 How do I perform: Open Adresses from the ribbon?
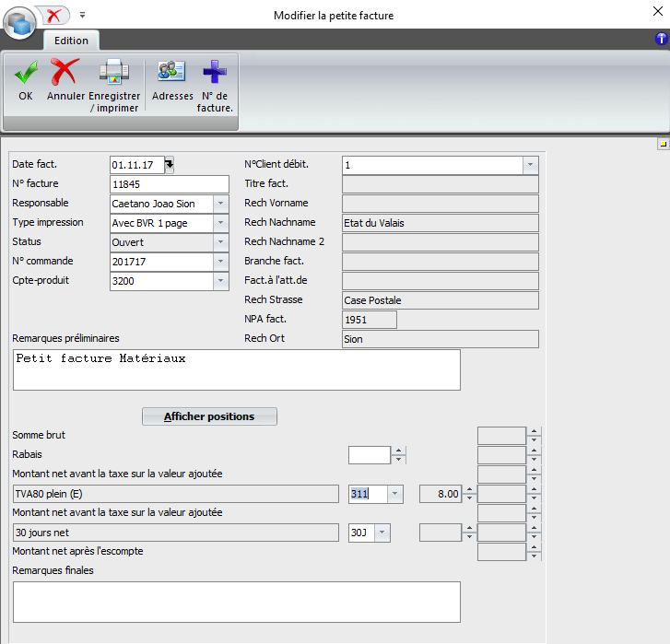(x=171, y=81)
